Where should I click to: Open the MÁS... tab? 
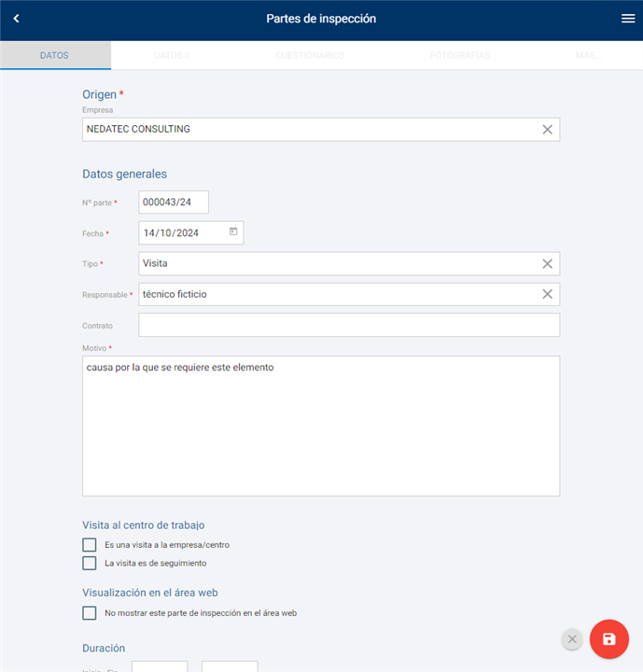[589, 56]
